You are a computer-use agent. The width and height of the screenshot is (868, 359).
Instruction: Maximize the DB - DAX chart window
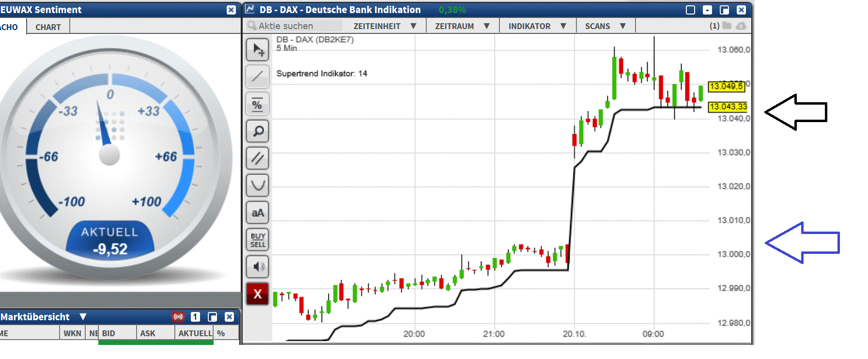[x=691, y=10]
